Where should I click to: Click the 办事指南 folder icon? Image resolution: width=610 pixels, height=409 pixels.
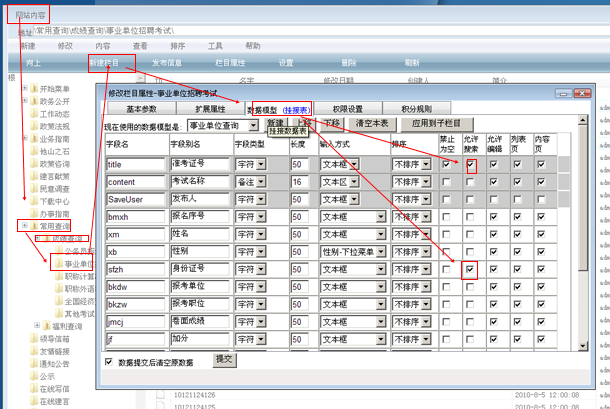tap(34, 214)
